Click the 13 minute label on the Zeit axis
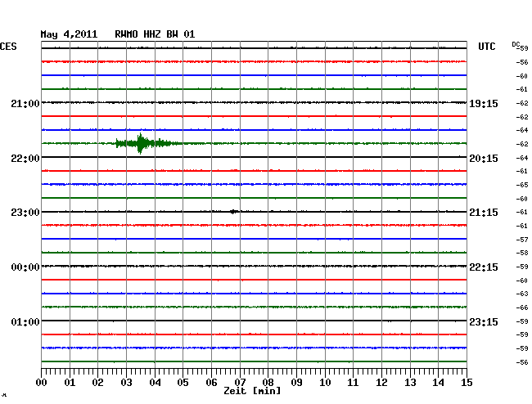 pyautogui.click(x=410, y=383)
